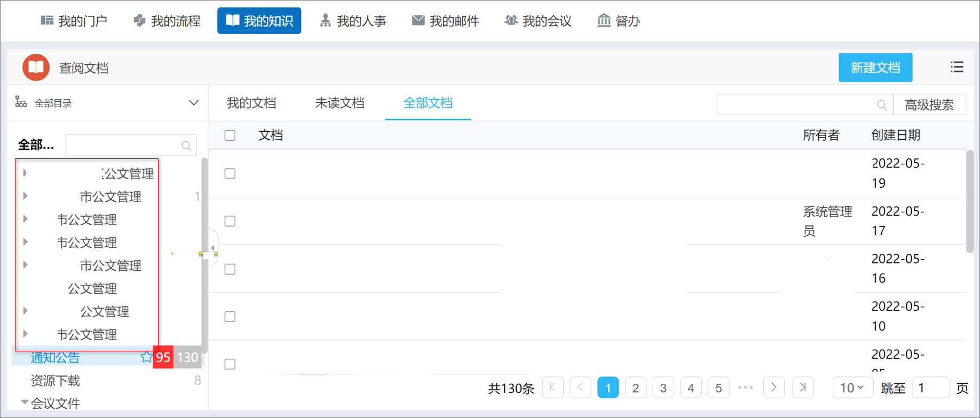Click the 新建文档 button
Image resolution: width=980 pixels, height=418 pixels.
[x=875, y=67]
